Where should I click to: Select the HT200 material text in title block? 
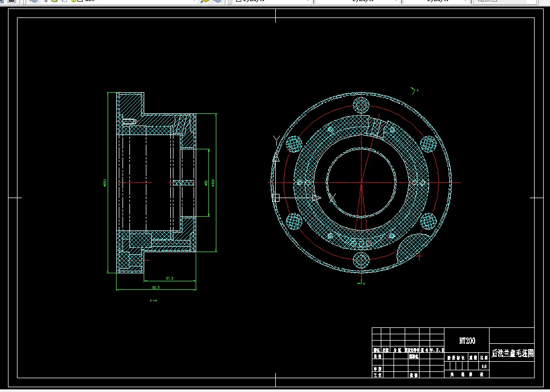(x=467, y=341)
